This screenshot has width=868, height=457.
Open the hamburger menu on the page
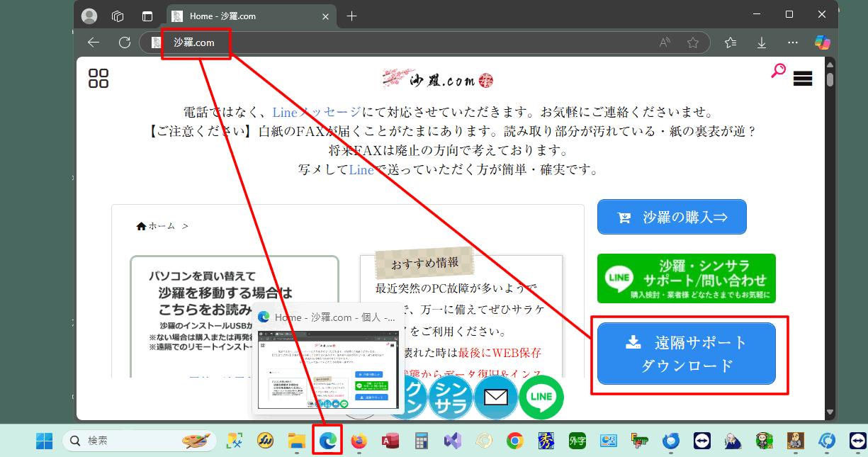tap(803, 79)
